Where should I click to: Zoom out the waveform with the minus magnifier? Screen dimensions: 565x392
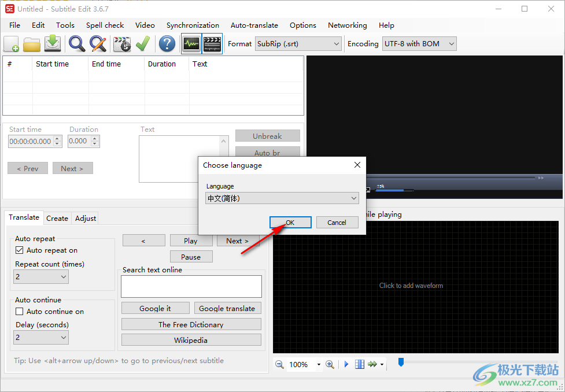point(279,364)
